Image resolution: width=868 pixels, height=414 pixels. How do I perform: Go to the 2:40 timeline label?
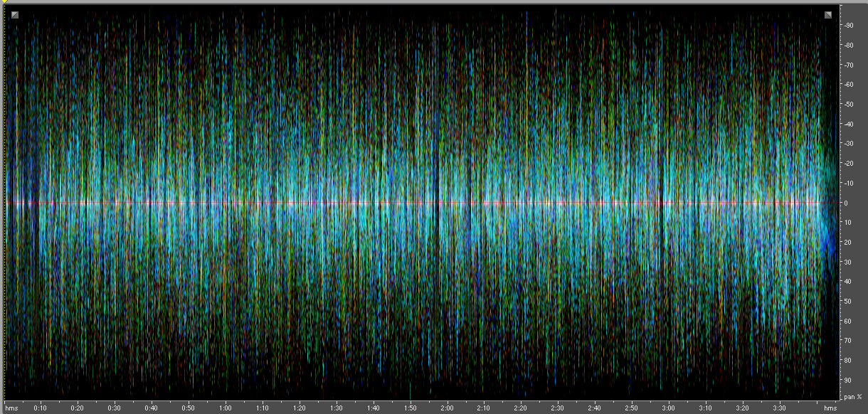coord(595,408)
